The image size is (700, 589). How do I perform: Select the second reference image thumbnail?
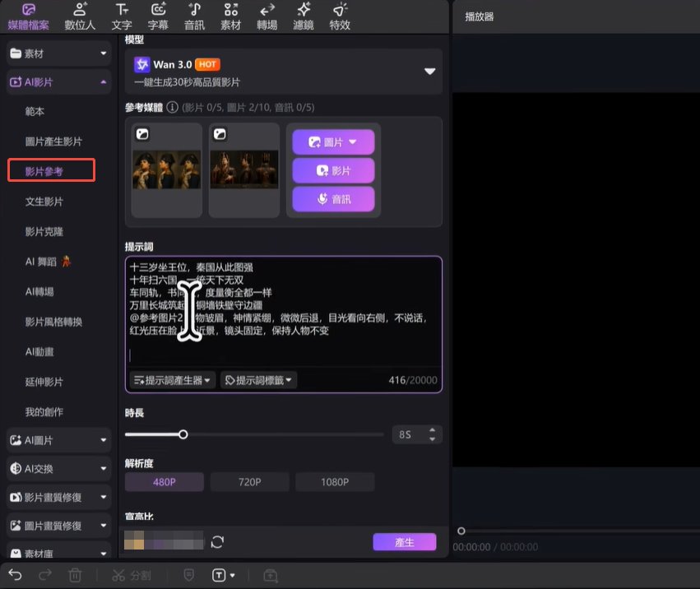(x=243, y=169)
